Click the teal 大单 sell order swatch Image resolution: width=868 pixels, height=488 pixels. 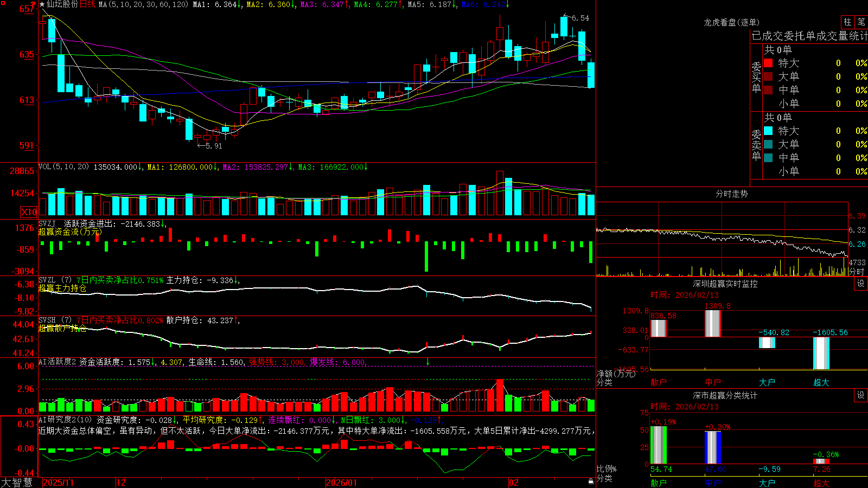(x=768, y=144)
